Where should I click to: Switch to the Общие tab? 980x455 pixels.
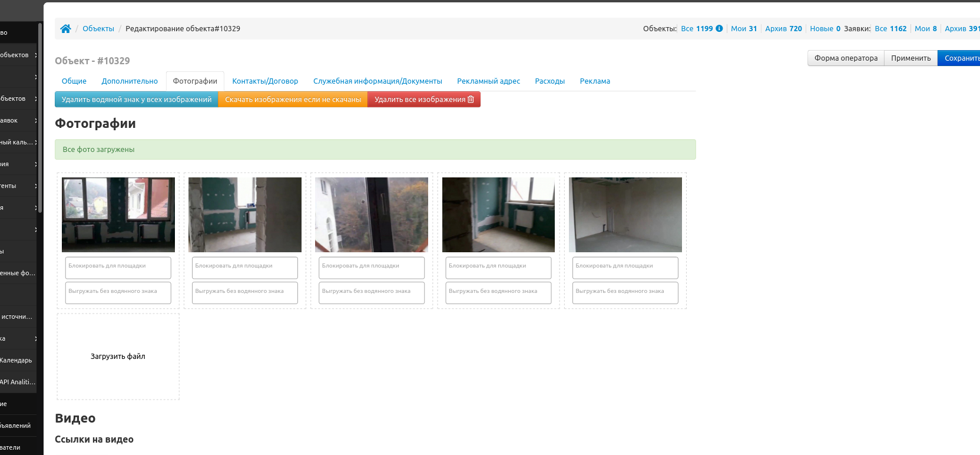click(74, 81)
